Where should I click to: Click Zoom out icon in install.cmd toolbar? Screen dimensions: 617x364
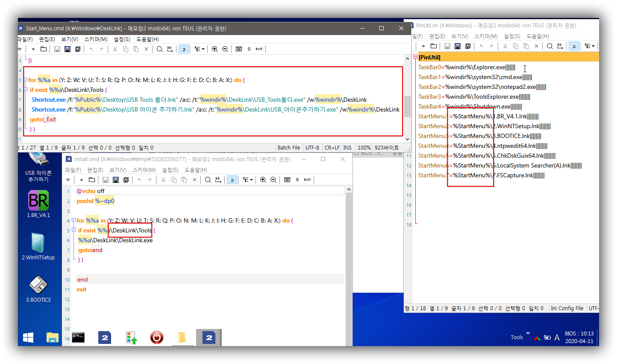point(273,180)
